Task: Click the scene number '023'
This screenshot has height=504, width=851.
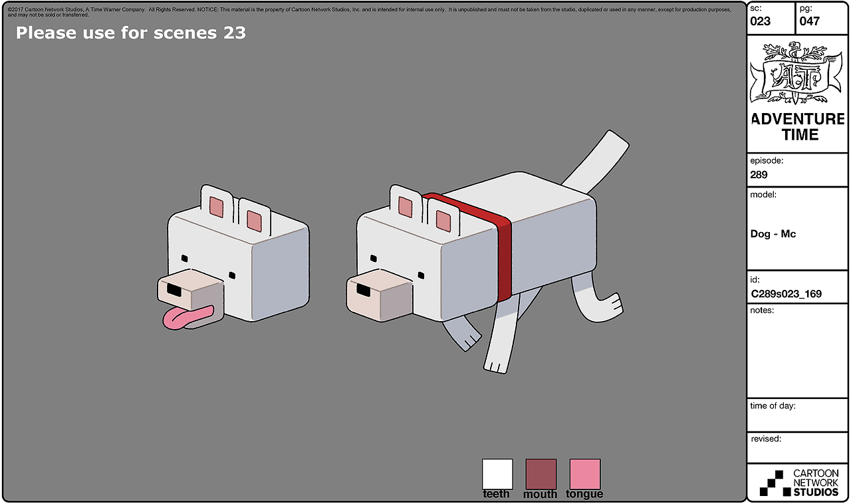Action: pyautogui.click(x=760, y=21)
